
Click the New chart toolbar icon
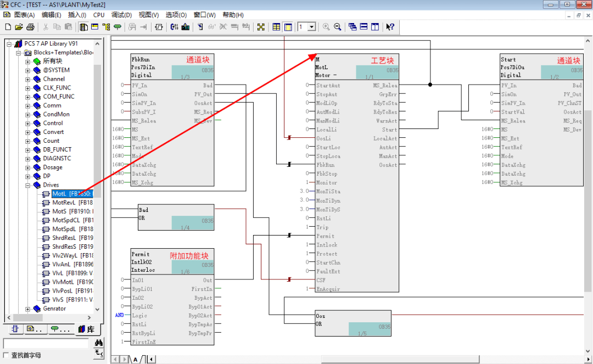click(x=8, y=27)
